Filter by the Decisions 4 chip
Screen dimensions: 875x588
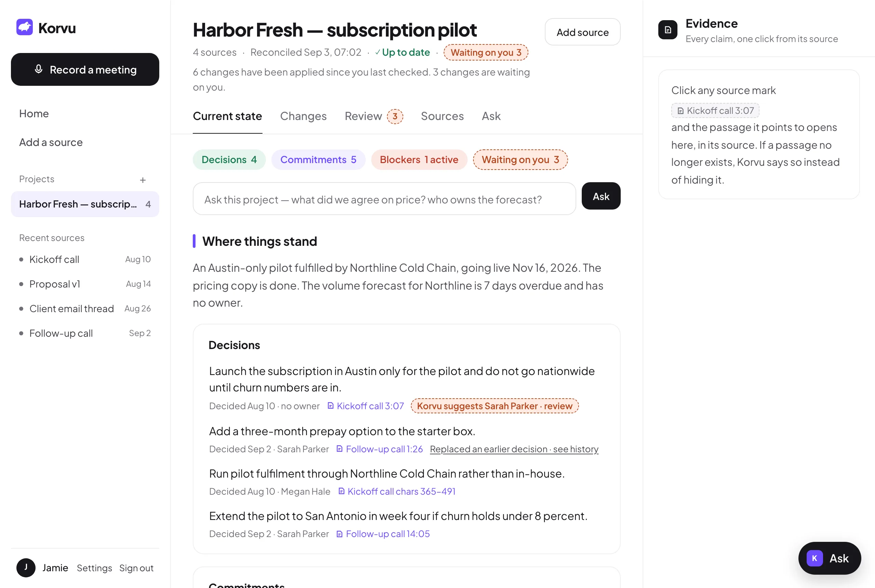(x=229, y=160)
